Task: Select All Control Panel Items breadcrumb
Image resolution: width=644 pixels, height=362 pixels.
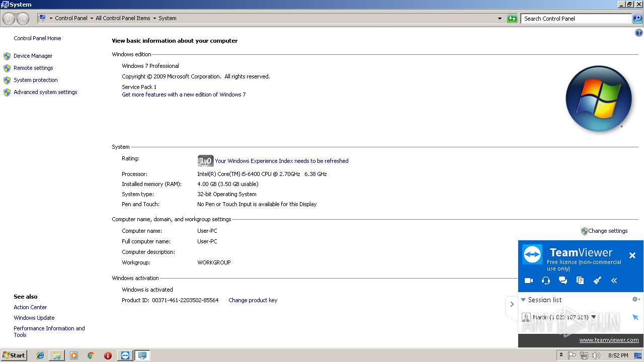Action: coord(123,18)
